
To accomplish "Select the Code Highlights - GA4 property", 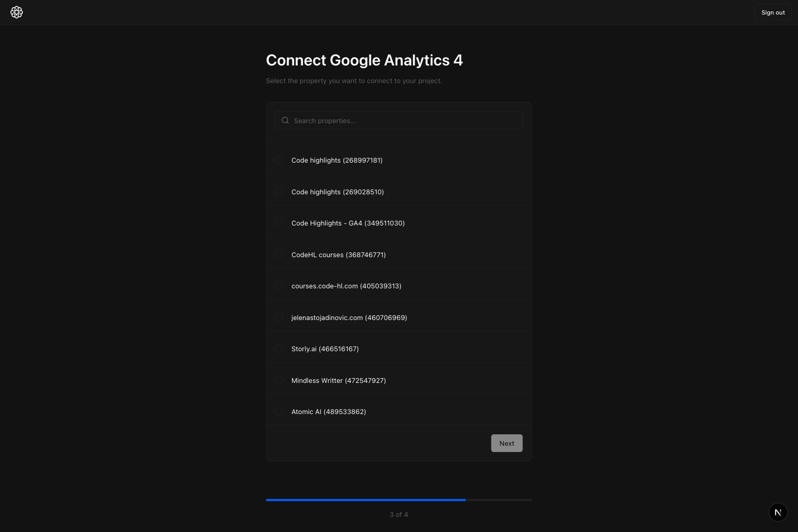I will pyautogui.click(x=279, y=223).
